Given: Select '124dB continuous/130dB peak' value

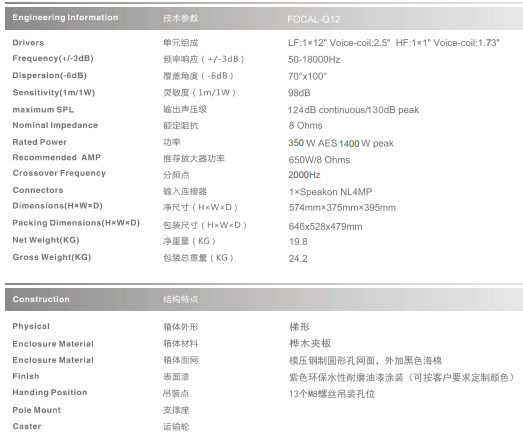Looking at the screenshot, I should (x=353, y=110).
